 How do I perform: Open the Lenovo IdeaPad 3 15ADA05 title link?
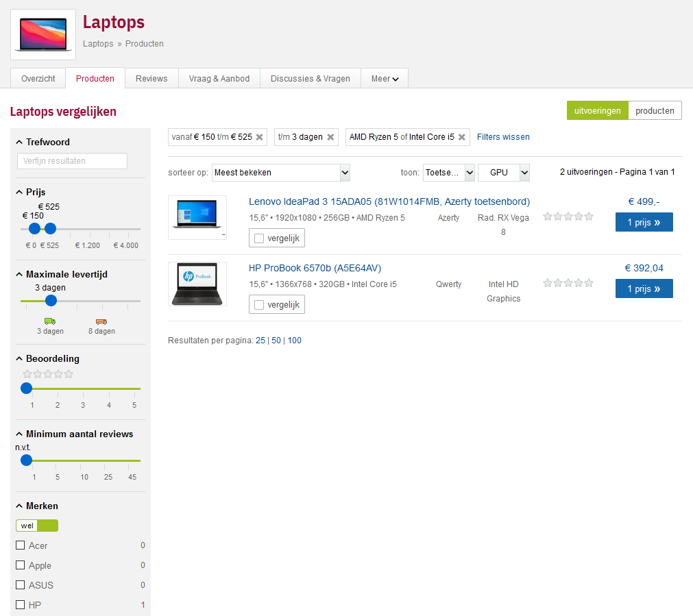(x=389, y=201)
